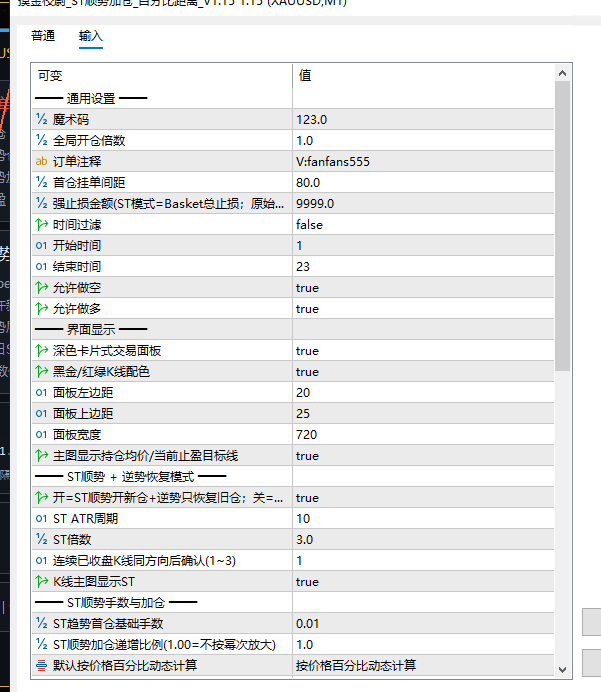Screen dimensions: 601x692
Task: Select the ST顺势 + 逆势恢复模式 header row
Action: pos(293,477)
